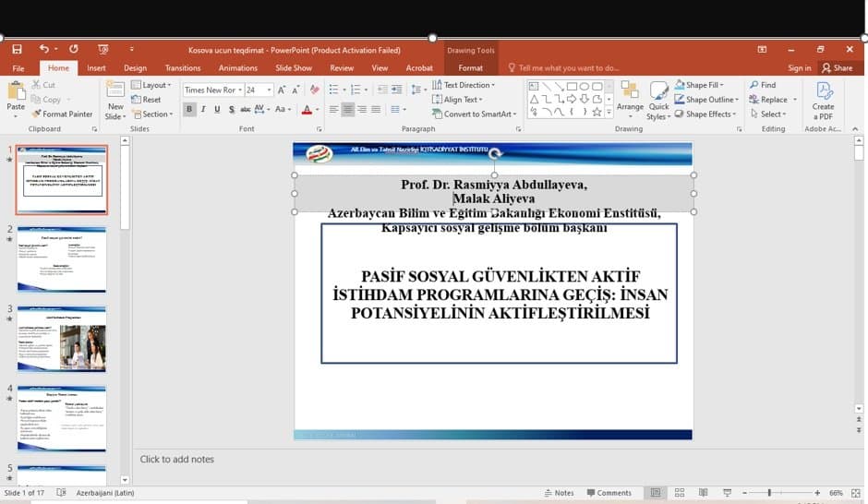Click the font color swatch
Image resolution: width=868 pixels, height=504 pixels.
pos(307,109)
